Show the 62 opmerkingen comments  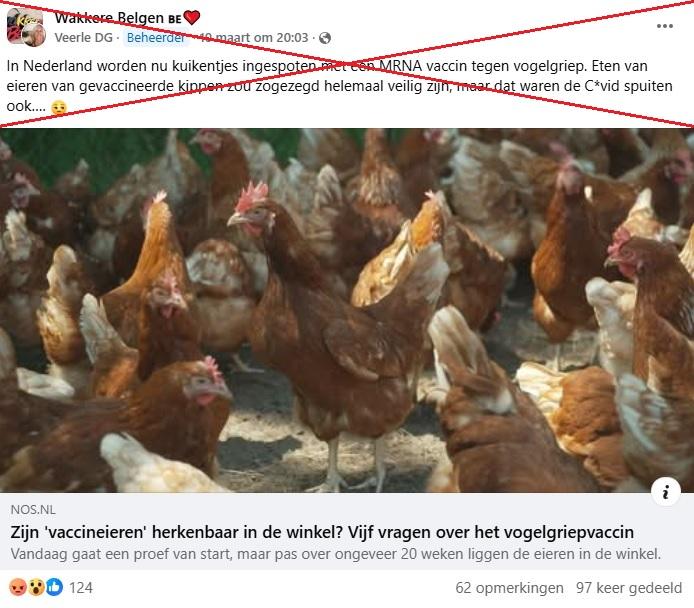click(x=509, y=588)
